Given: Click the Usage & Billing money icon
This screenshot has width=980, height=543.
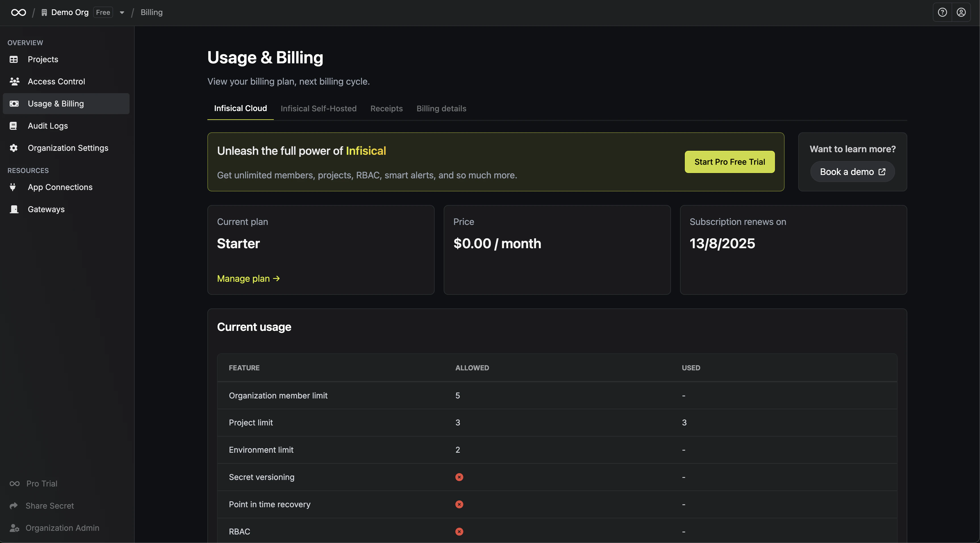Looking at the screenshot, I should [x=14, y=103].
